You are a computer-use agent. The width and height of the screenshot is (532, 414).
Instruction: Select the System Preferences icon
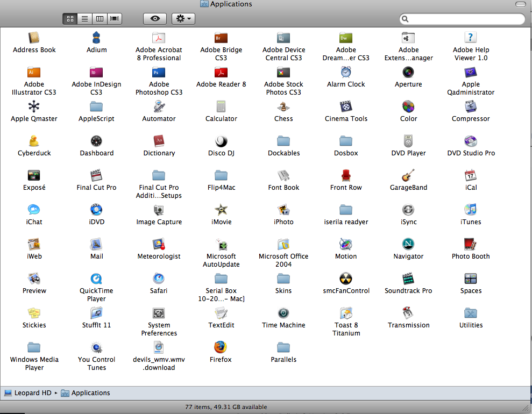pyautogui.click(x=159, y=313)
